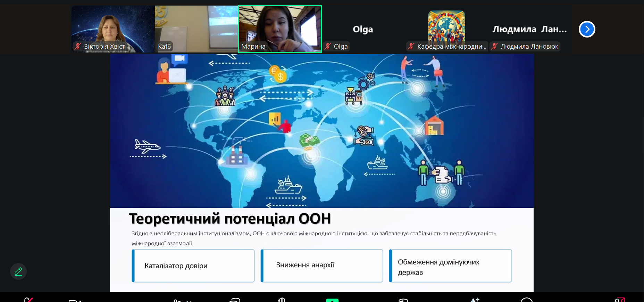Click the muted microphone icon beside Кафедра міжнародни...

click(x=411, y=46)
